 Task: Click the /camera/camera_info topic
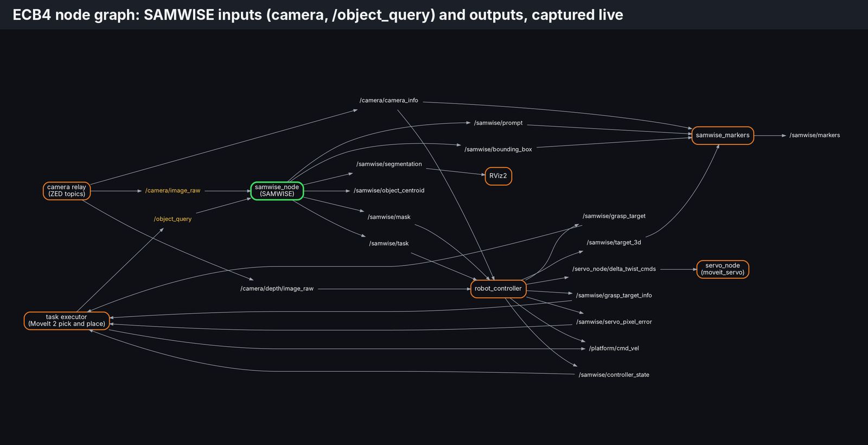click(x=389, y=100)
